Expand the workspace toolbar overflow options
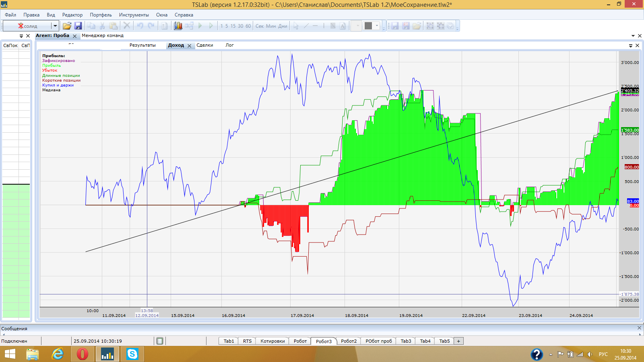The image size is (644, 362). pyautogui.click(x=458, y=26)
